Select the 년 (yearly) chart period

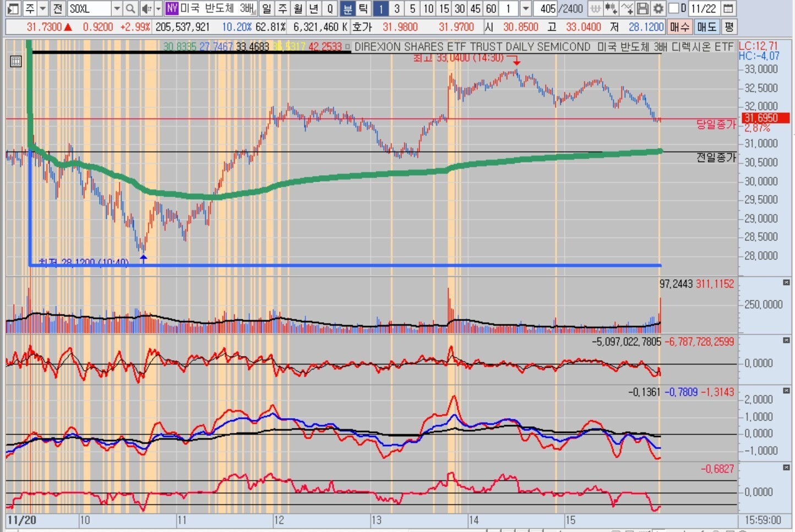click(314, 8)
